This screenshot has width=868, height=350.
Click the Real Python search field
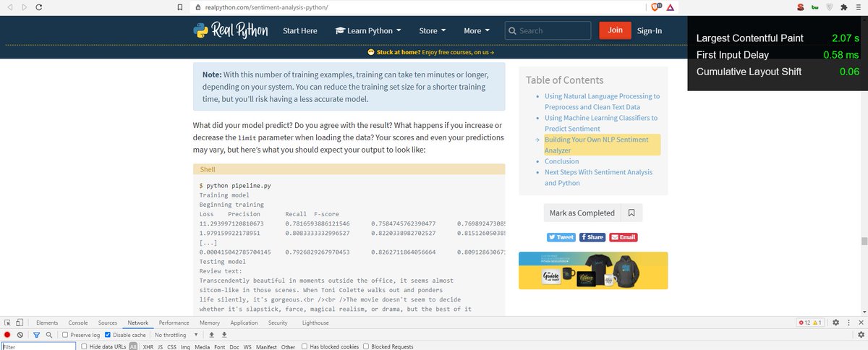point(548,30)
